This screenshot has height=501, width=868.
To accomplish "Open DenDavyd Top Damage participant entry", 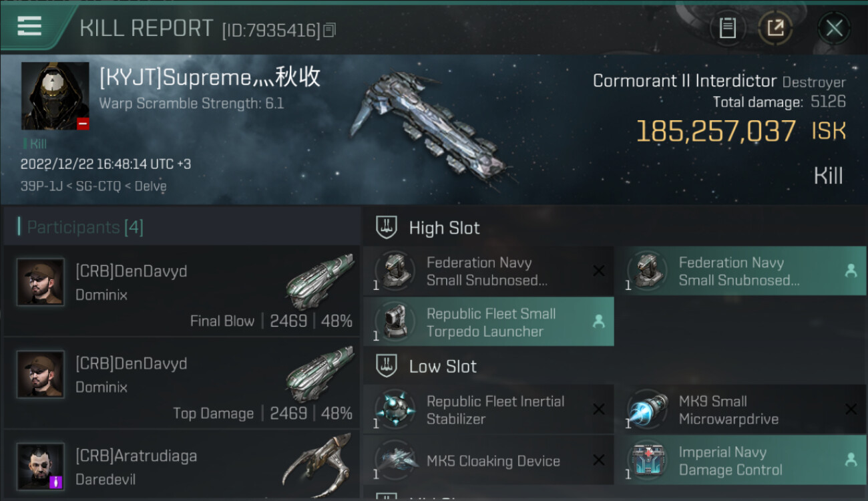I will click(182, 383).
